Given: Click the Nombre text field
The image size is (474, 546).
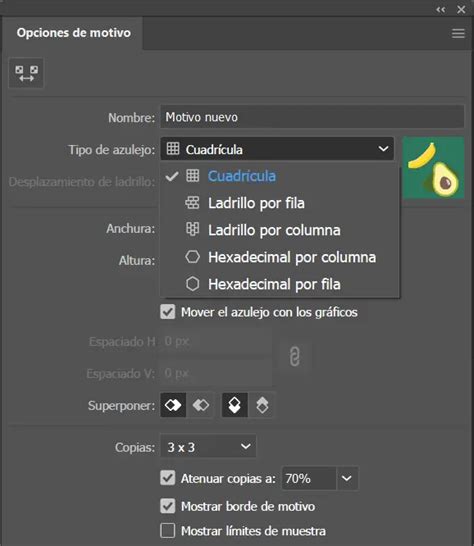Looking at the screenshot, I should (x=312, y=117).
